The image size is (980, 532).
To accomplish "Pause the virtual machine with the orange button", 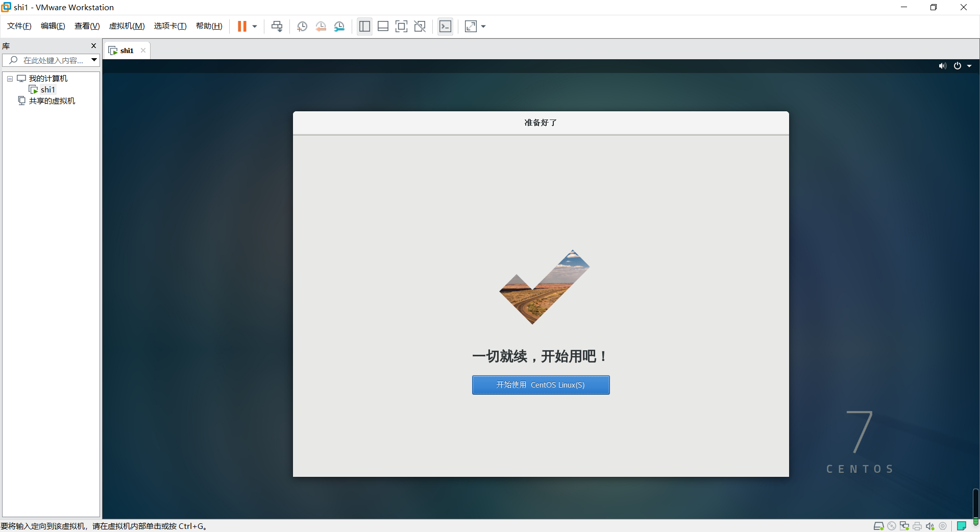I will pyautogui.click(x=242, y=27).
